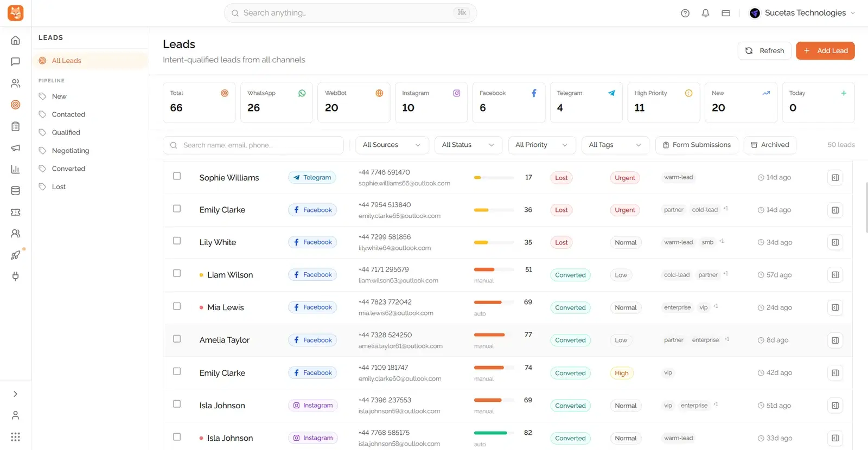
Task: Open details panel for Mia Lewis
Action: point(835,307)
